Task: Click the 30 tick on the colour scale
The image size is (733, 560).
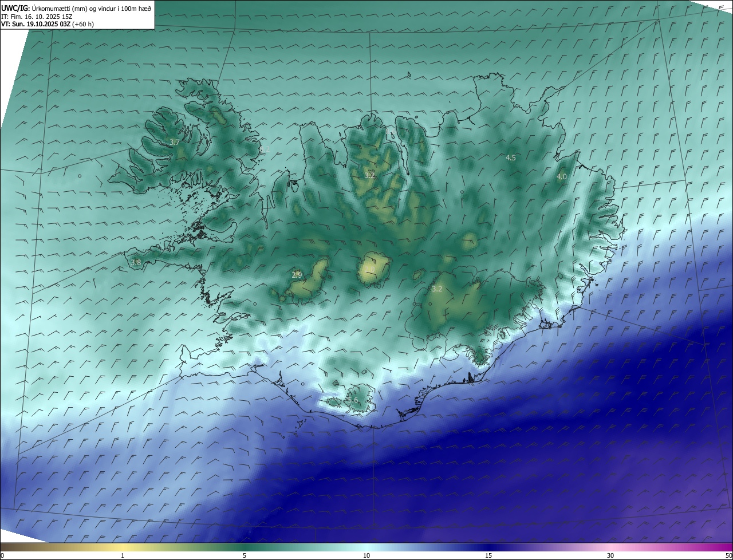Action: [610, 555]
